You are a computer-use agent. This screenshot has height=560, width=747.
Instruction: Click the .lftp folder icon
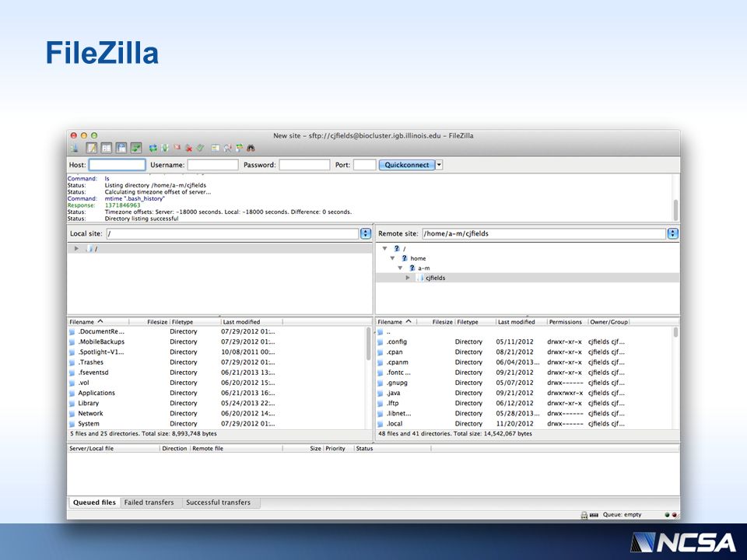tap(381, 404)
